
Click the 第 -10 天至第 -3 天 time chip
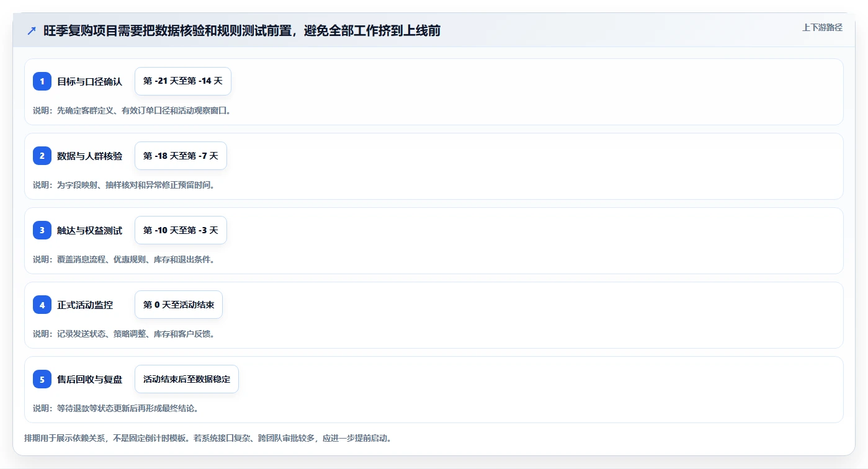pos(181,230)
